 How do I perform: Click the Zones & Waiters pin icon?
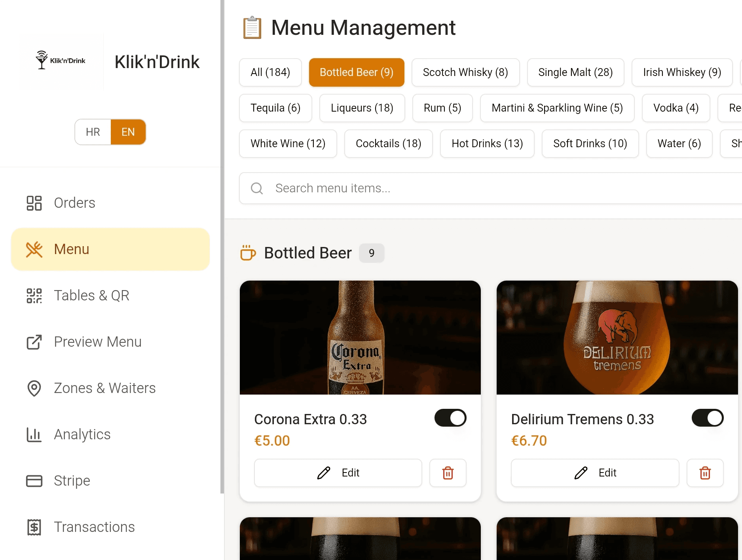tap(34, 388)
